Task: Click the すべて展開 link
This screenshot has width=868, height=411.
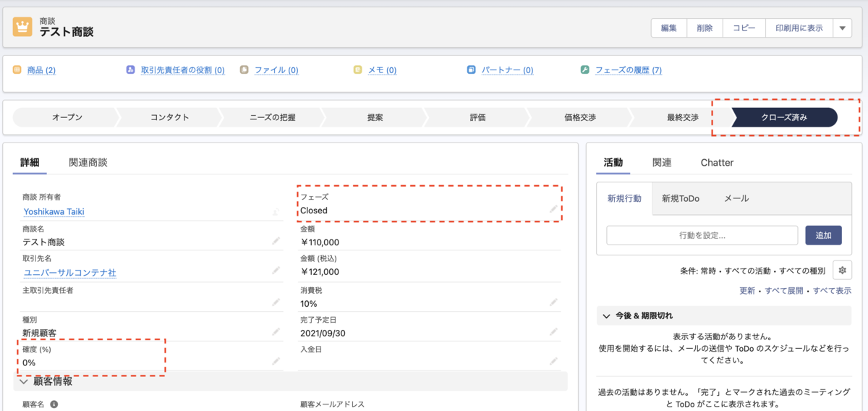Action: point(785,290)
